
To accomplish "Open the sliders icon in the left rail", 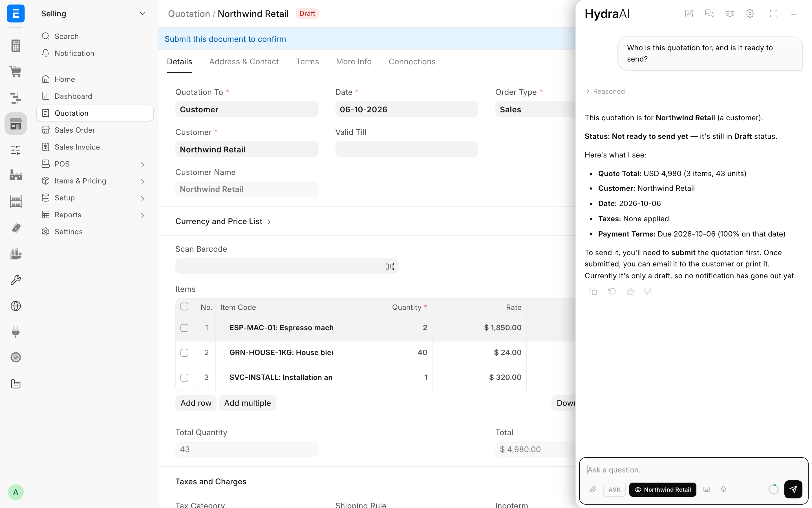I will pos(16,150).
